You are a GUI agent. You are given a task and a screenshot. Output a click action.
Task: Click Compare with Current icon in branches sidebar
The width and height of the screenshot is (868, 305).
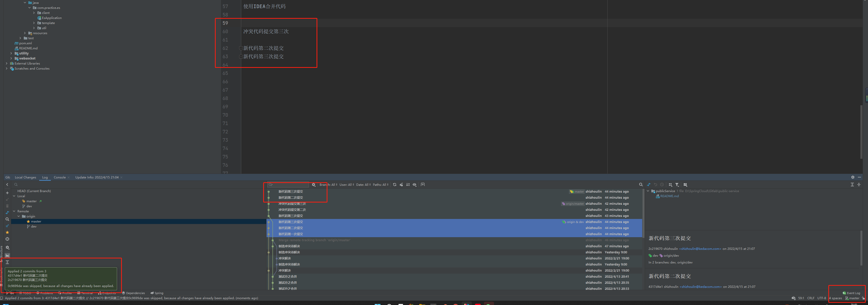[x=7, y=213]
